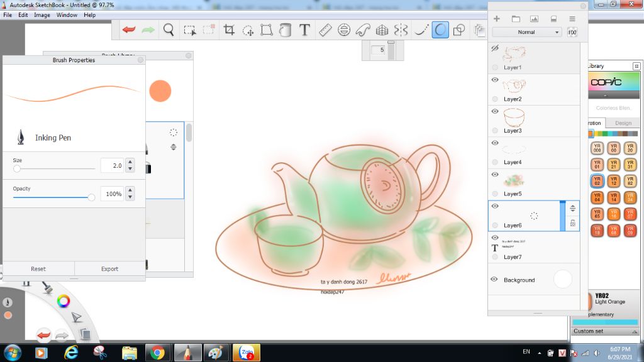
Task: Open Google Chrome from the taskbar
Action: (x=157, y=353)
